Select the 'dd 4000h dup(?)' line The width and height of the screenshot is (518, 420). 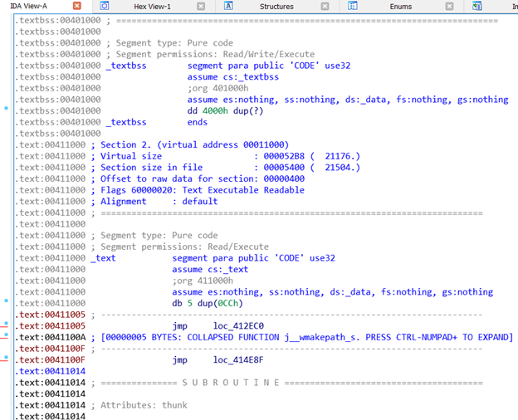(x=225, y=110)
